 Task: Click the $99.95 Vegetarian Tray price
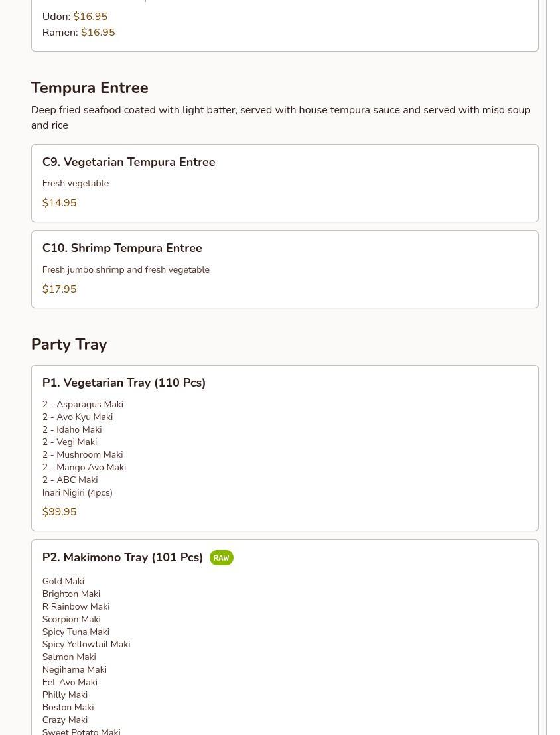pos(59,512)
